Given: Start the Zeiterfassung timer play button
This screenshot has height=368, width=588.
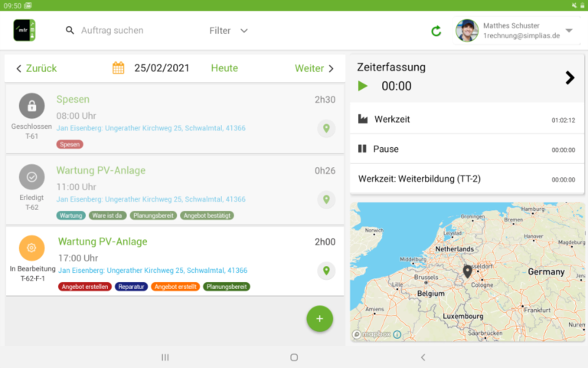Looking at the screenshot, I should [x=362, y=86].
